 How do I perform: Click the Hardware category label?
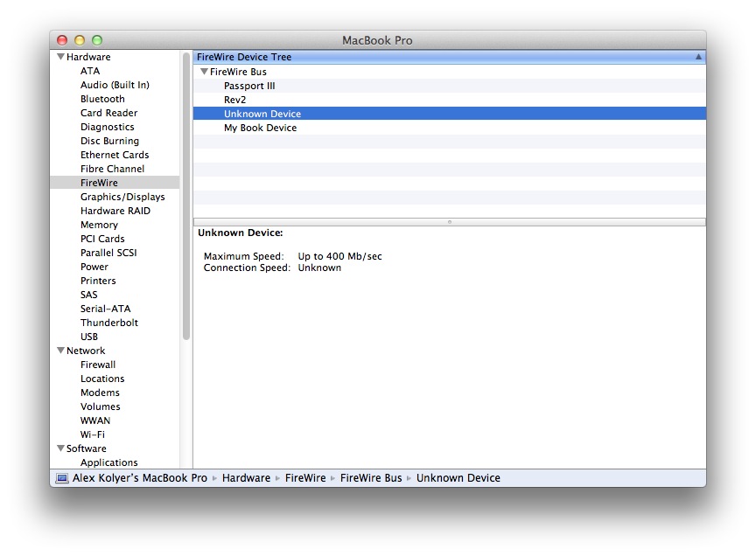tap(88, 57)
